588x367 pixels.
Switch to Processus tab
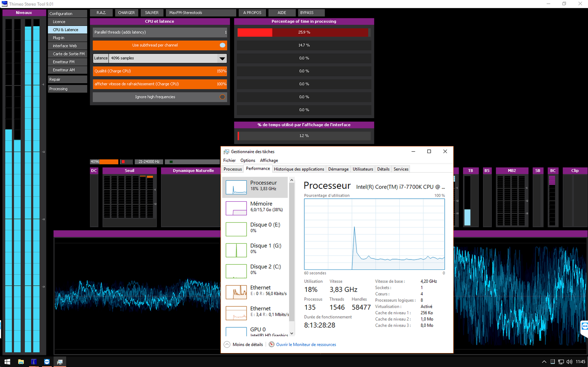(x=233, y=169)
